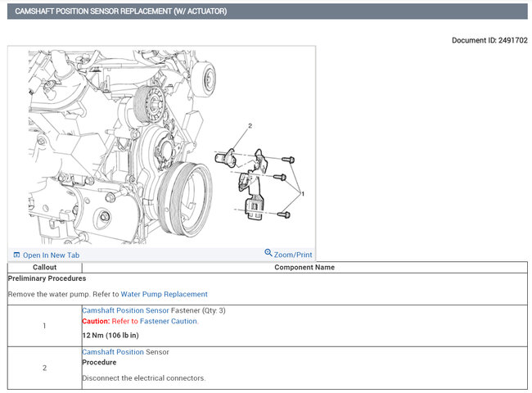
Task: Click callout number 1 in the diagram
Action: 302,194
